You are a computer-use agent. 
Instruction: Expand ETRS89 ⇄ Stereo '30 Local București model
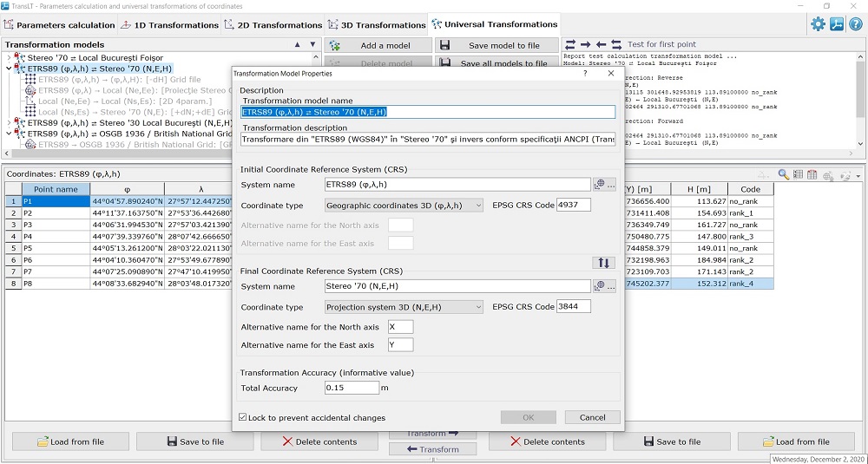(9, 123)
